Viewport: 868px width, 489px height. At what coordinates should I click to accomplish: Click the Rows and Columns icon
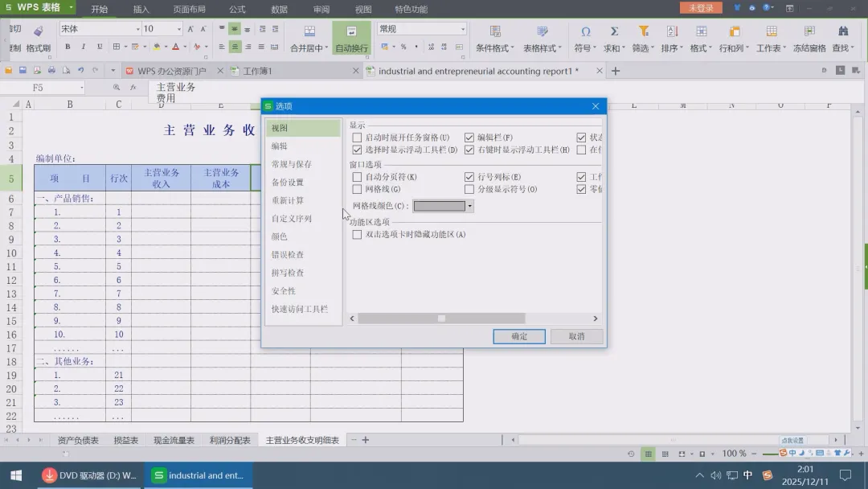point(735,31)
